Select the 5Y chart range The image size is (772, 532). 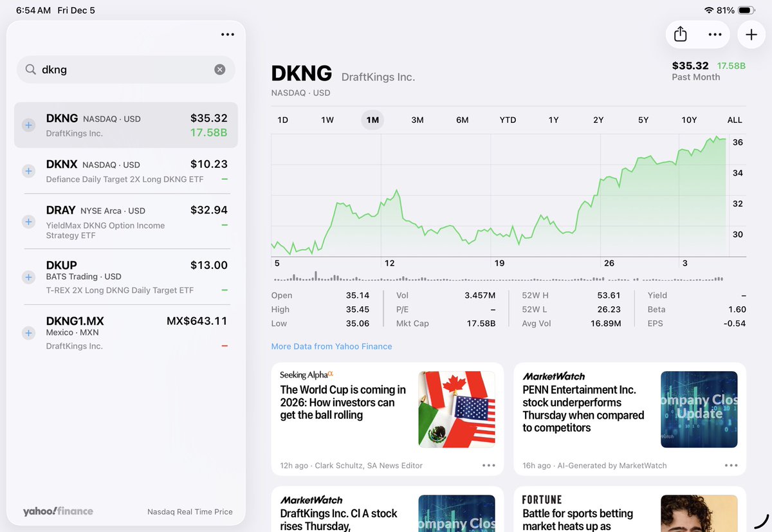pyautogui.click(x=643, y=120)
